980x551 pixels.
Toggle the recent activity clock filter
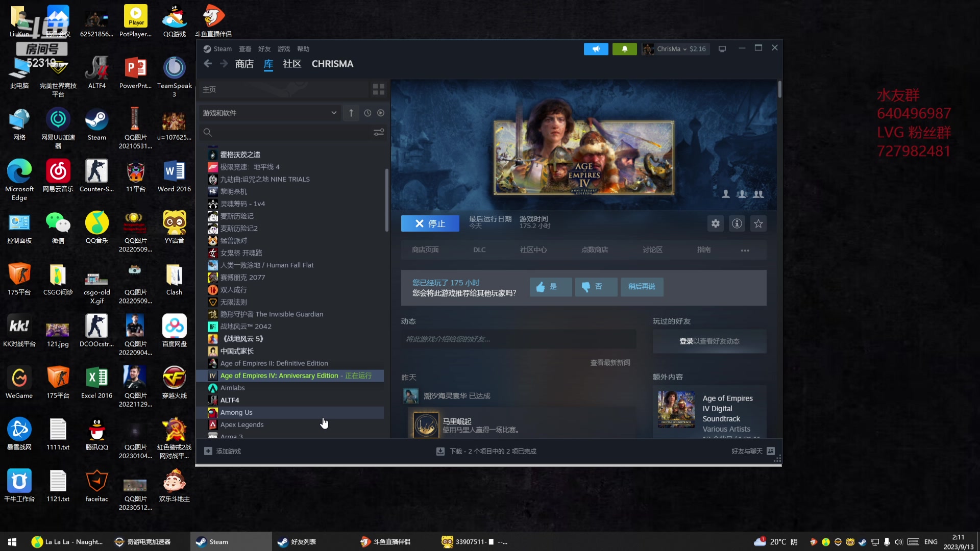(367, 113)
